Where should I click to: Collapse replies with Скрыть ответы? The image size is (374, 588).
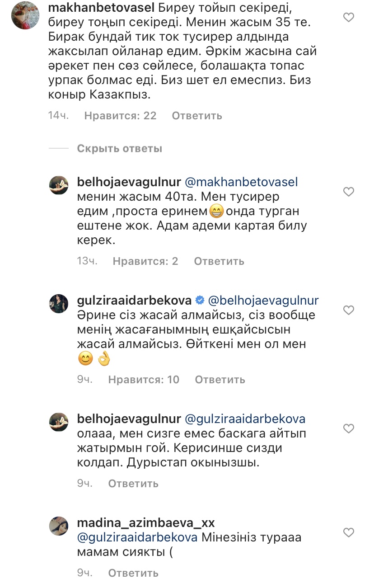(x=119, y=148)
